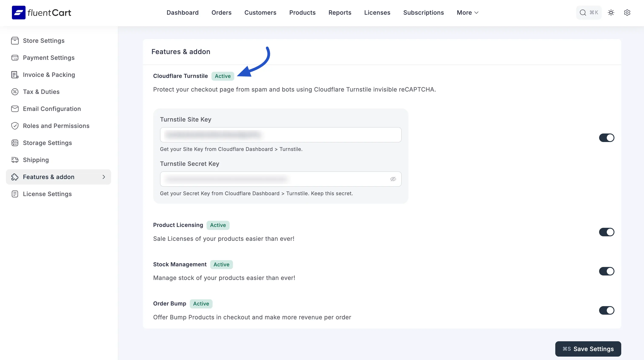Turn off the Product Licensing toggle
The width and height of the screenshot is (644, 360).
pyautogui.click(x=607, y=232)
